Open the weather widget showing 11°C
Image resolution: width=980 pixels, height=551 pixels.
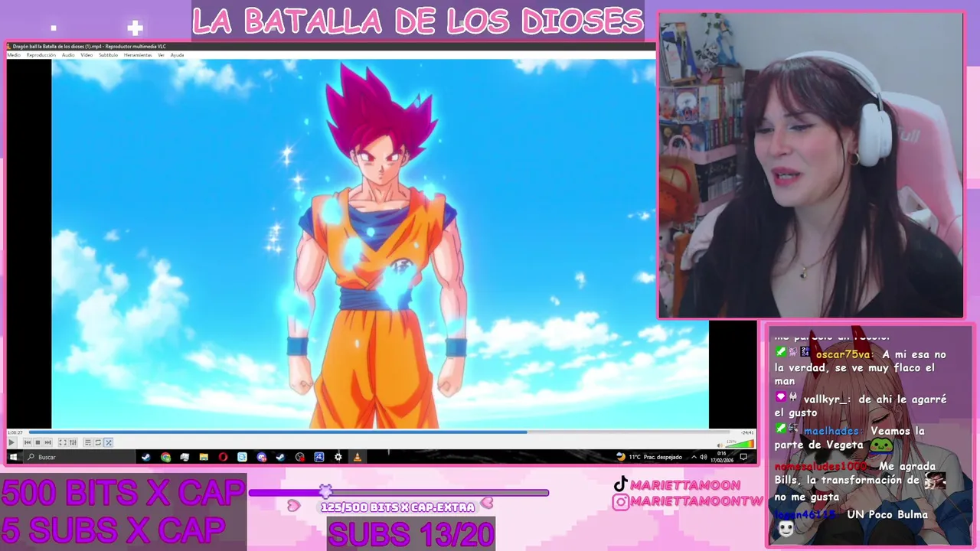click(649, 457)
